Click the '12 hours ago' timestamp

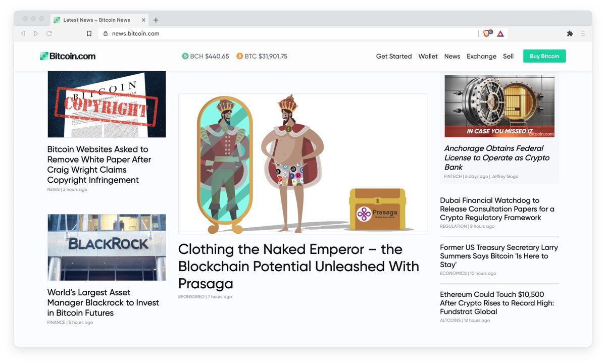point(477,321)
